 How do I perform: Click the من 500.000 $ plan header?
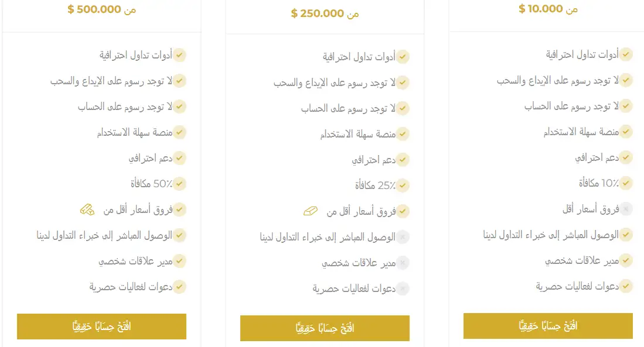101,9
